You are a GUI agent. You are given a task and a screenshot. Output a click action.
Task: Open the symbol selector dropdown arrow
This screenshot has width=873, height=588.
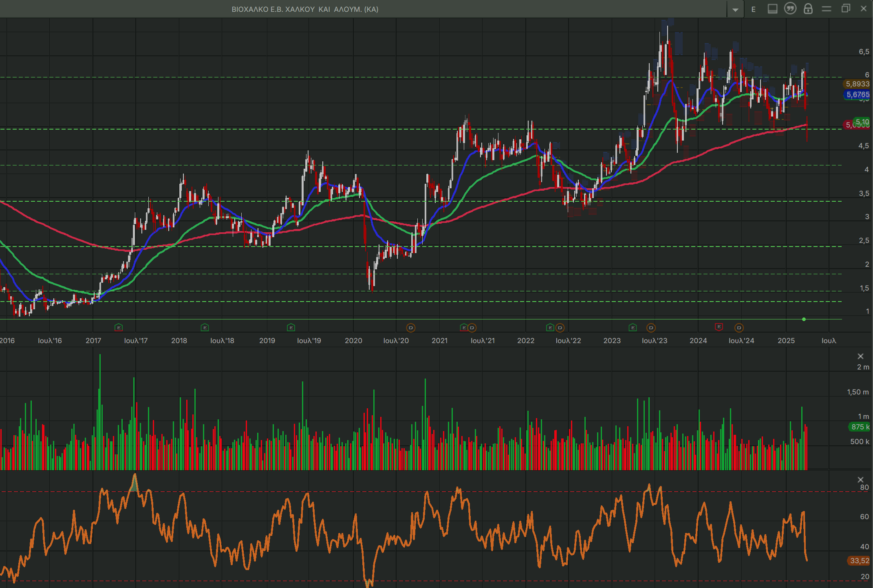tap(735, 9)
